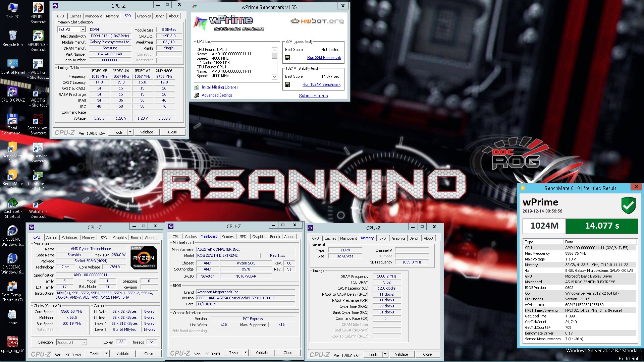Open the BenchMate Old desktop icon
The image size is (644, 362).
(x=12, y=180)
